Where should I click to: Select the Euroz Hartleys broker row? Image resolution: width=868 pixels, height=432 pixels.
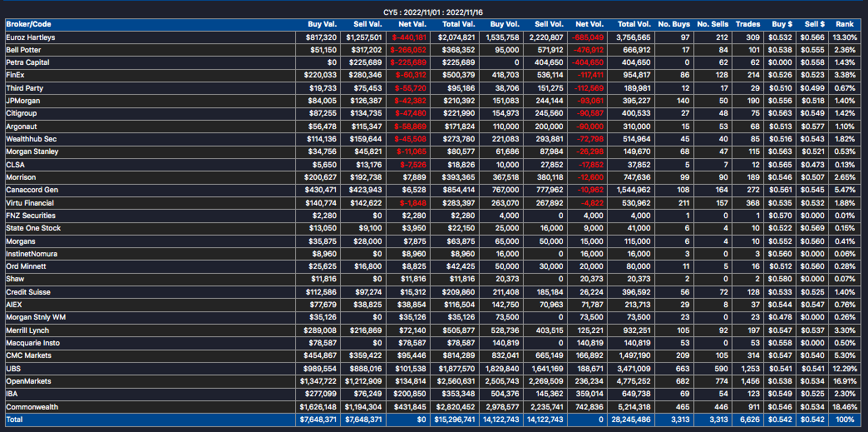coord(434,37)
